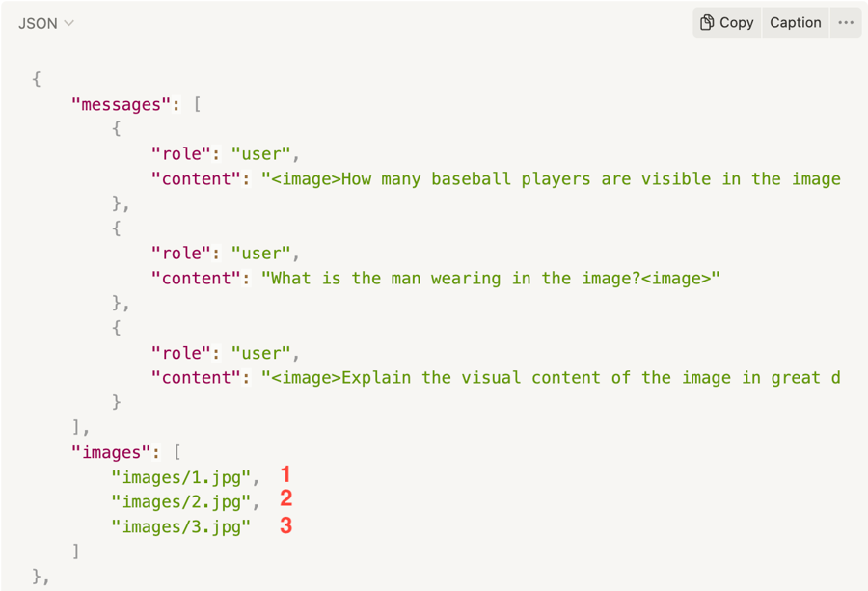This screenshot has height=591, width=868.
Task: Click the closing bracket of the images array
Action: pos(76,551)
